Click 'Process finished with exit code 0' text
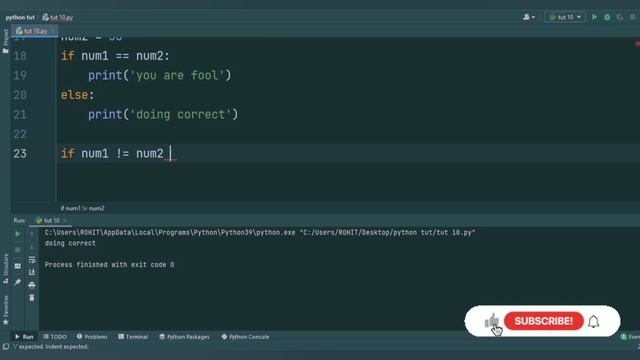 [x=109, y=265]
